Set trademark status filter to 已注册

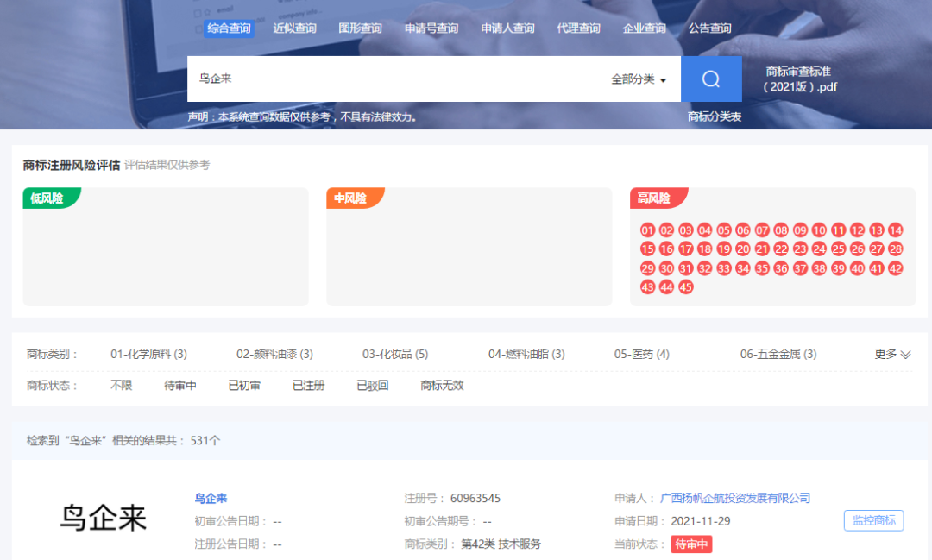pos(308,386)
